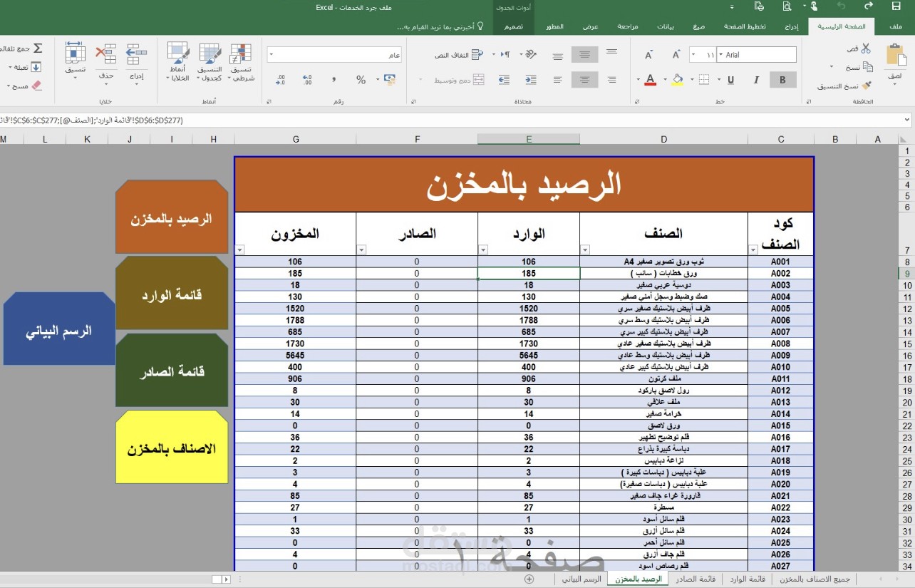Switch to تخطيط الصفحة ribbon tab
This screenshot has width=915, height=588.
click(745, 27)
